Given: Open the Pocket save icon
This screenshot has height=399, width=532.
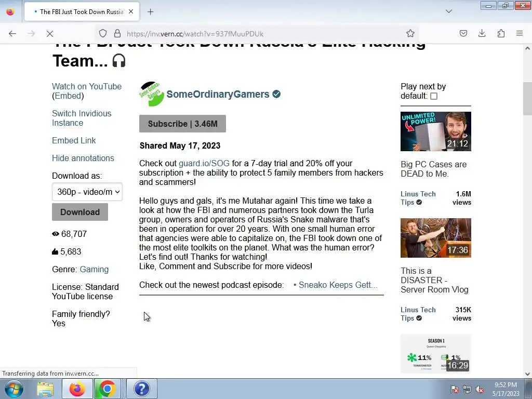Looking at the screenshot, I should pos(463,33).
